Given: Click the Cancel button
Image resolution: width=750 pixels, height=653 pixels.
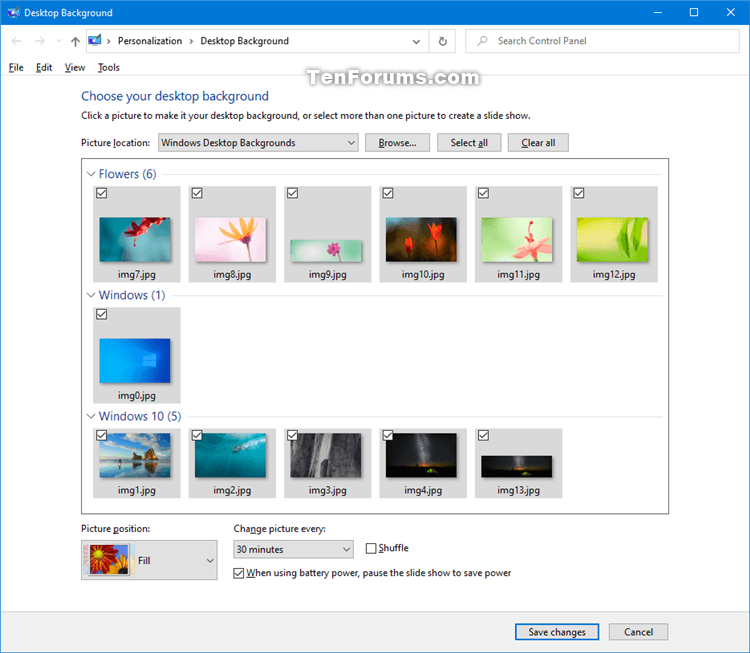Looking at the screenshot, I should 638,632.
